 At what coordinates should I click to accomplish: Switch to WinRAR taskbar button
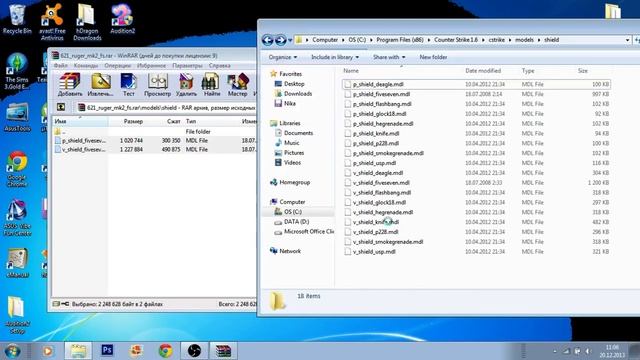pos(223,351)
